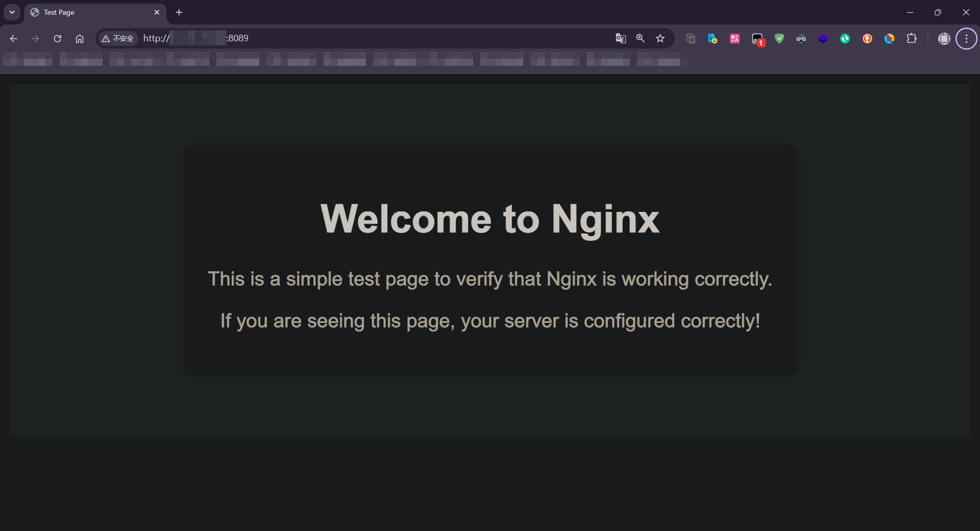
Task: Expand the tab search dropdown arrow
Action: click(x=12, y=12)
